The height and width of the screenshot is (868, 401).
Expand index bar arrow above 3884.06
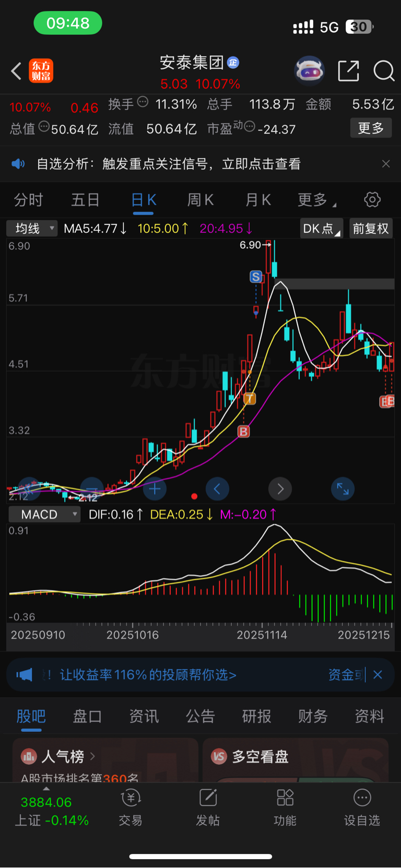tap(46, 789)
